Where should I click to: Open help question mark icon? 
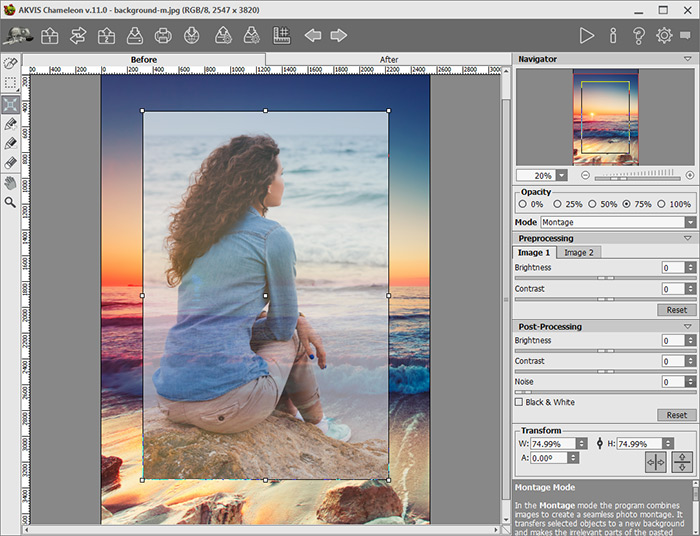pos(639,36)
